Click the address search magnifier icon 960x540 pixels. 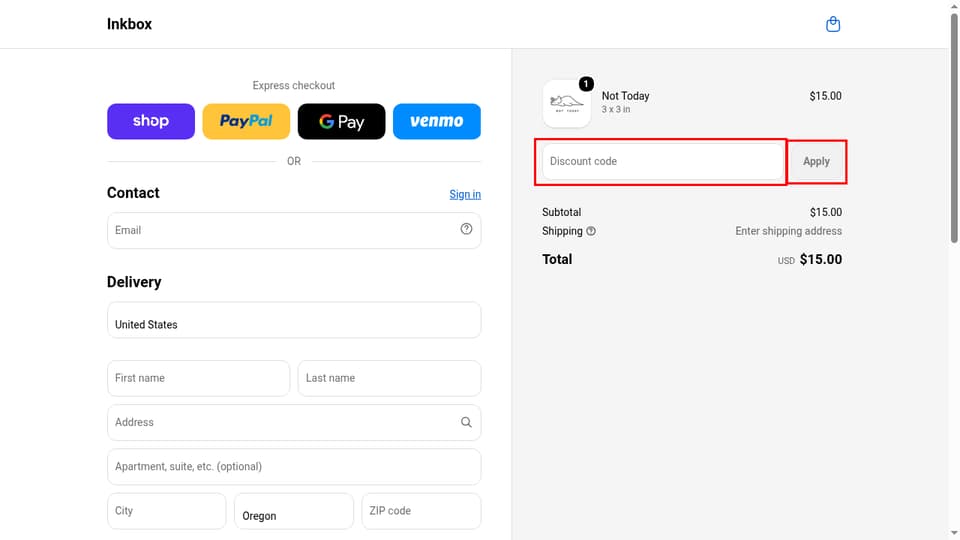[466, 422]
